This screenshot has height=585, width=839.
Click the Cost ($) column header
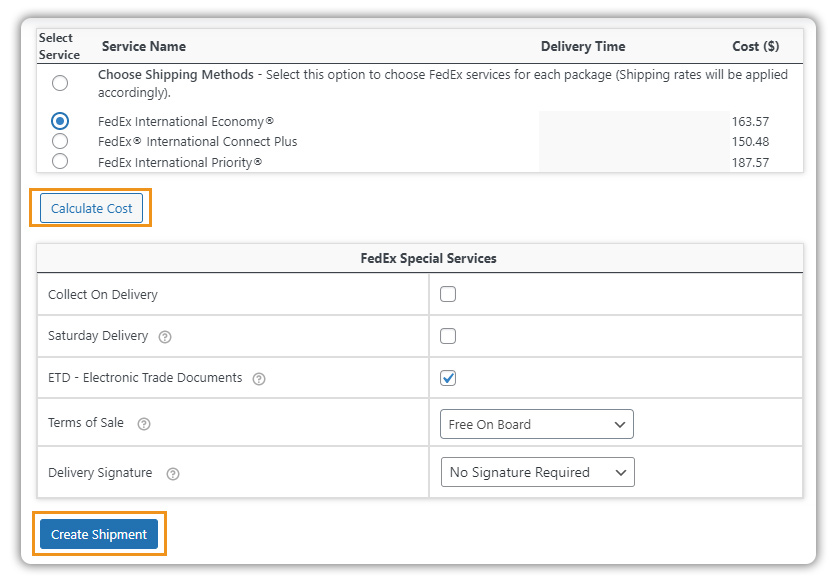coord(756,47)
